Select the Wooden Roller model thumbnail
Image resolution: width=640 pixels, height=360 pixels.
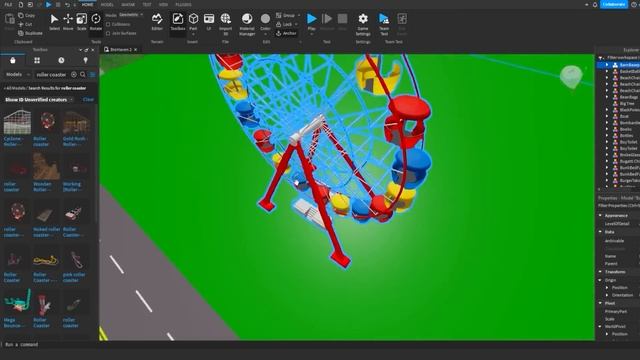point(47,167)
